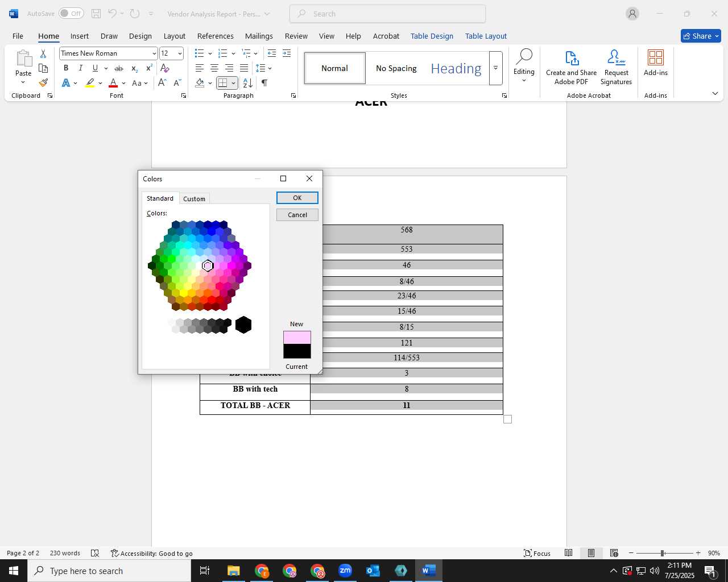Apply Italic formatting
Screen dimensions: 728x582
click(x=81, y=68)
